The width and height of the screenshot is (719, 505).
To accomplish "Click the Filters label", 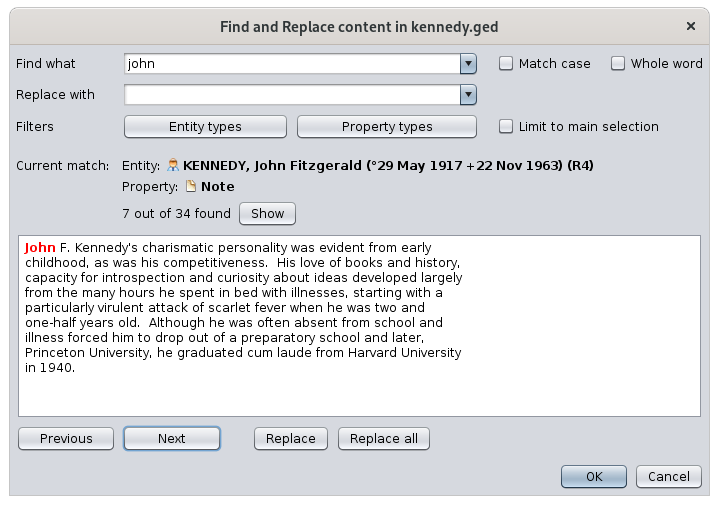I will [x=35, y=127].
